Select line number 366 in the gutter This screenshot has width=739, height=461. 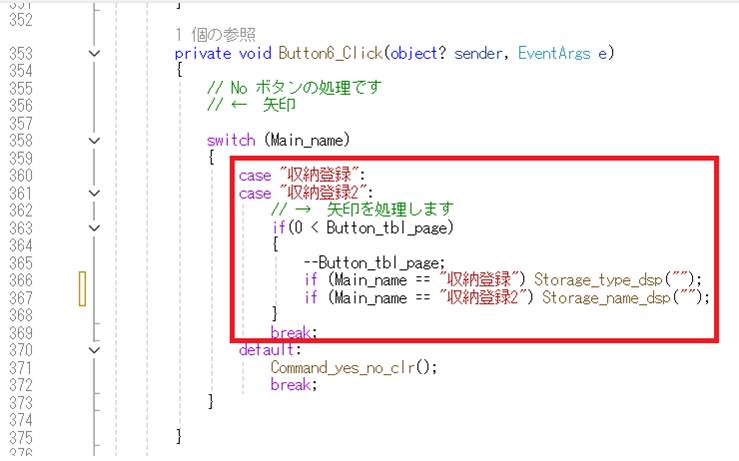click(x=21, y=280)
